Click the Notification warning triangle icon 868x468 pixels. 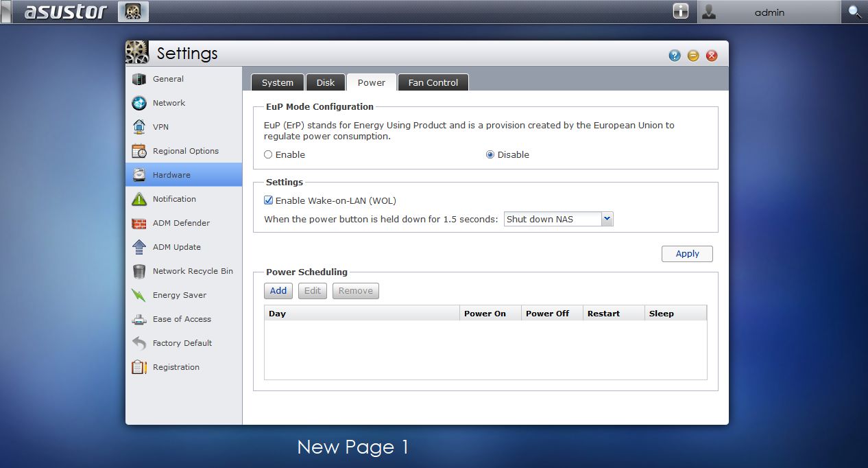pos(139,199)
